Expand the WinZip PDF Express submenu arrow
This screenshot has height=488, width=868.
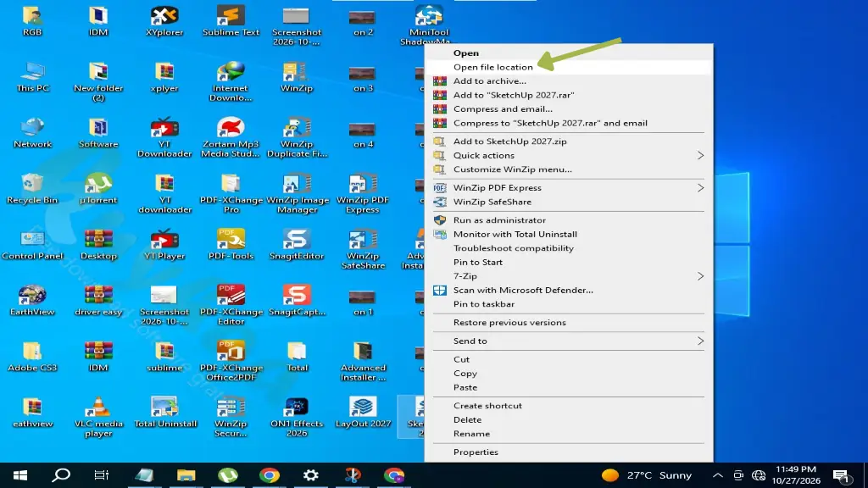point(700,187)
